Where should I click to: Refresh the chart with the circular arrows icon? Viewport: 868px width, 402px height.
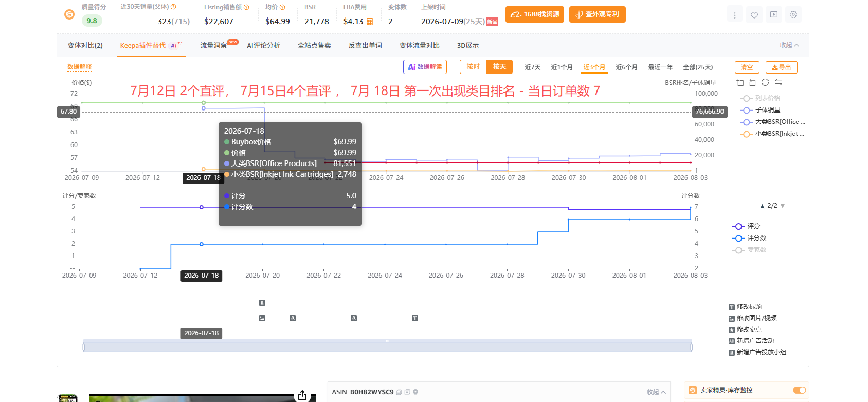765,82
